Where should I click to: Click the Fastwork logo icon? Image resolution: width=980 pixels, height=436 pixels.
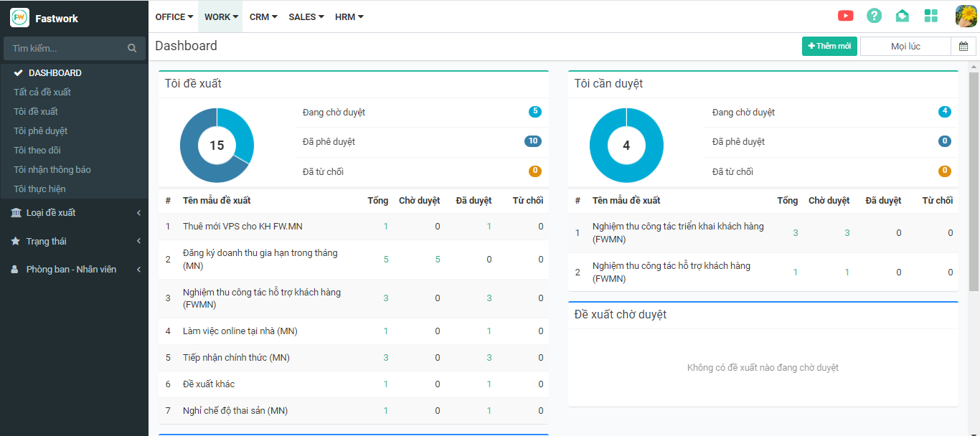coord(19,18)
